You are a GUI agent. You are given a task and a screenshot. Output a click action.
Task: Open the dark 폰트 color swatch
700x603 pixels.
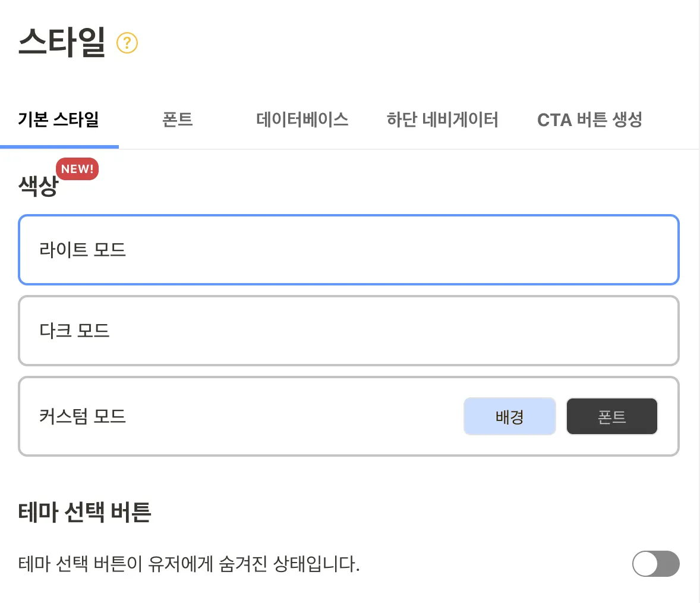tap(611, 416)
